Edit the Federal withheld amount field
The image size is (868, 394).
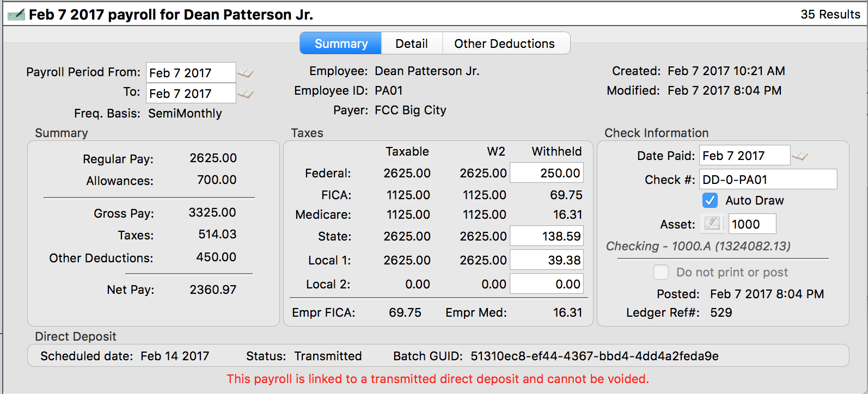tap(547, 173)
